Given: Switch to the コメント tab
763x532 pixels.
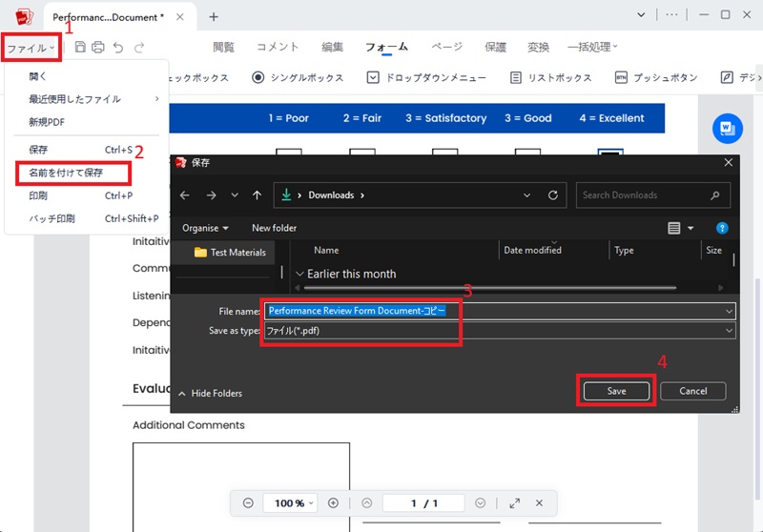Looking at the screenshot, I should pyautogui.click(x=278, y=47).
